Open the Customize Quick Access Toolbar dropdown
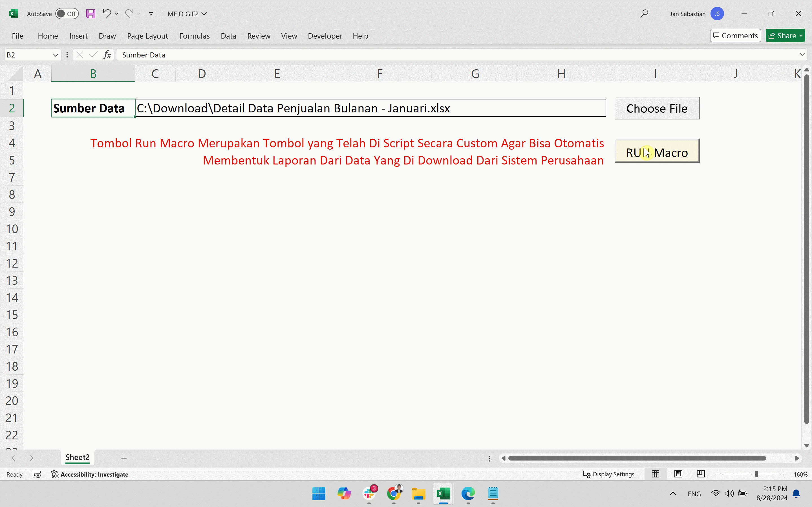Screen dimensions: 812x507 tap(151, 14)
